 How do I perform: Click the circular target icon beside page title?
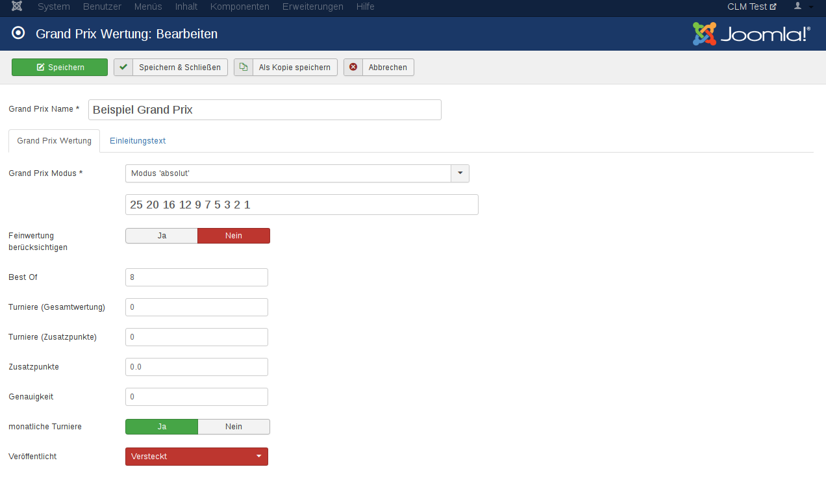click(18, 33)
